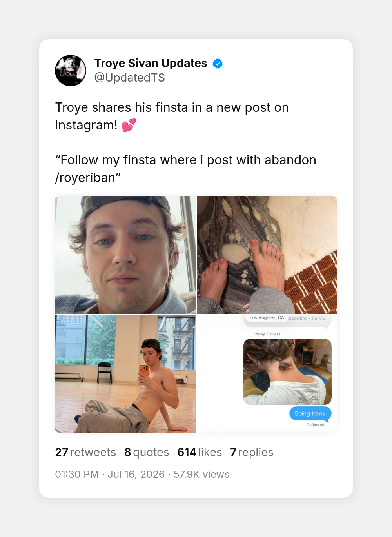The height and width of the screenshot is (537, 392).
Task: Click the 57.9K views count
Action: 201,474
